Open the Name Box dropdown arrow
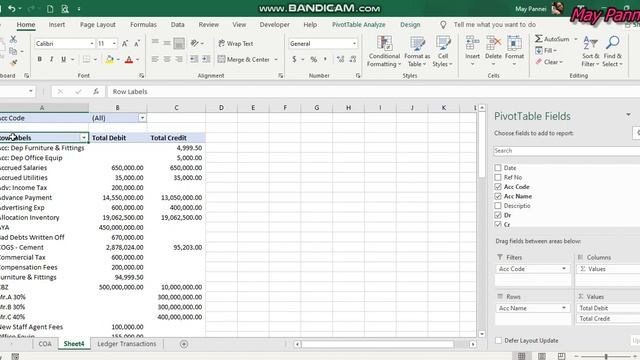 (x=31, y=91)
